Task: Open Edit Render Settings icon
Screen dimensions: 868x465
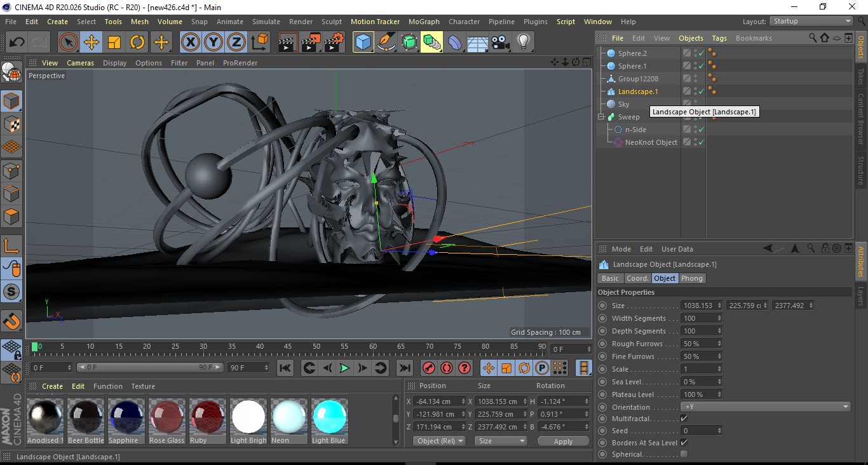Action: (334, 43)
